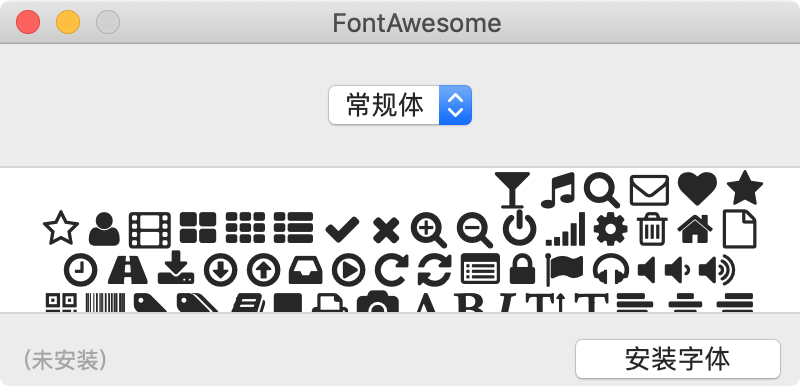Click the X cross glyph
Viewport: 800px width, 386px height.
(x=385, y=230)
